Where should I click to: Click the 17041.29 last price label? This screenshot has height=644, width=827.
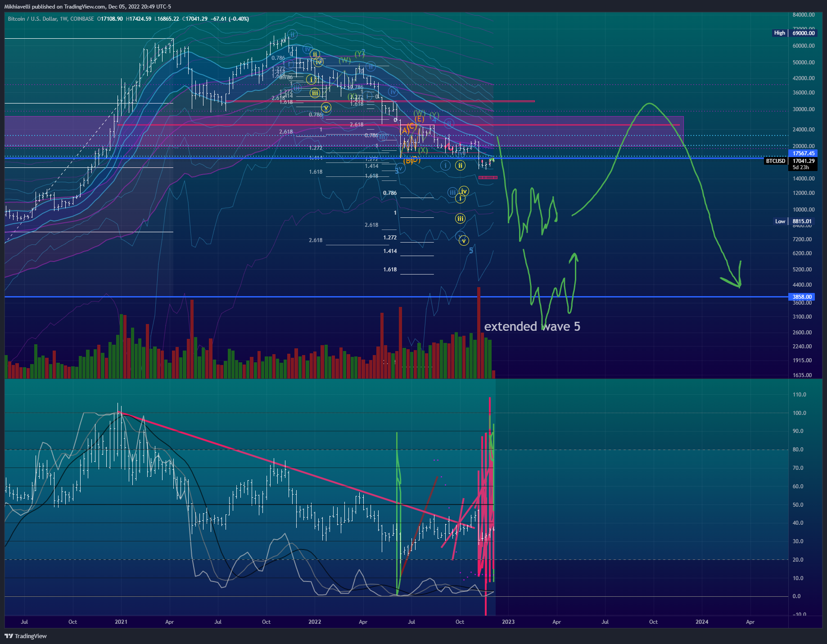803,161
